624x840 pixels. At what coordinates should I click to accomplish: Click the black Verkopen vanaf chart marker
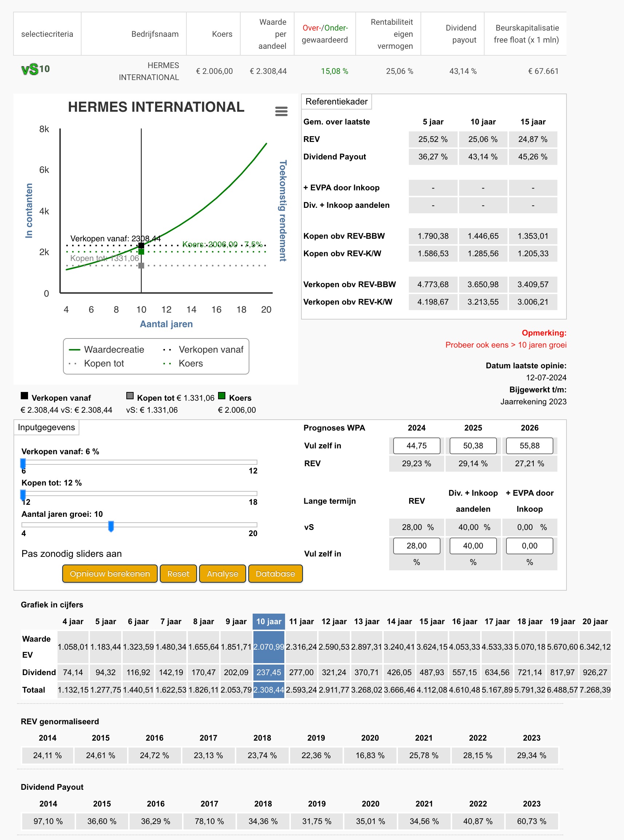tap(141, 245)
